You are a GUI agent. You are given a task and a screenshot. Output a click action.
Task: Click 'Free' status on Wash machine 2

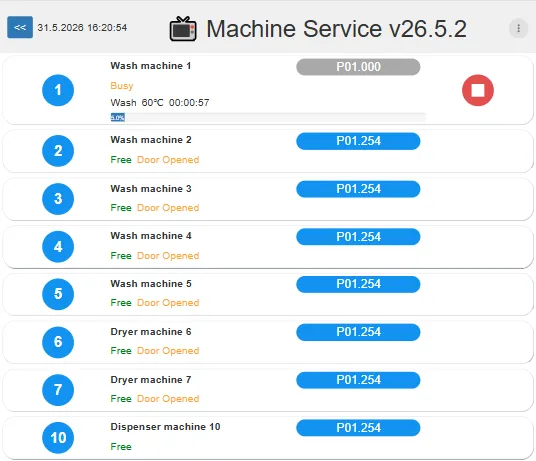pos(121,160)
